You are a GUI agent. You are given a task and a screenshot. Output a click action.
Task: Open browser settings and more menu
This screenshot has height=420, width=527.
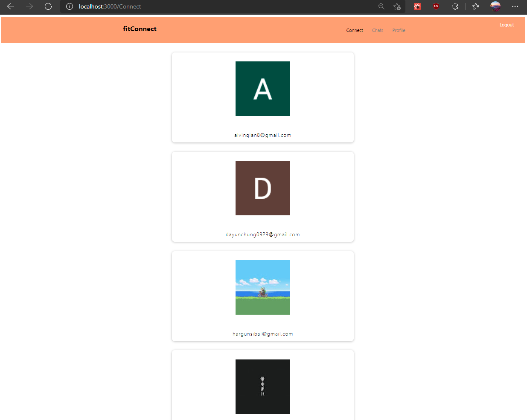[515, 6]
